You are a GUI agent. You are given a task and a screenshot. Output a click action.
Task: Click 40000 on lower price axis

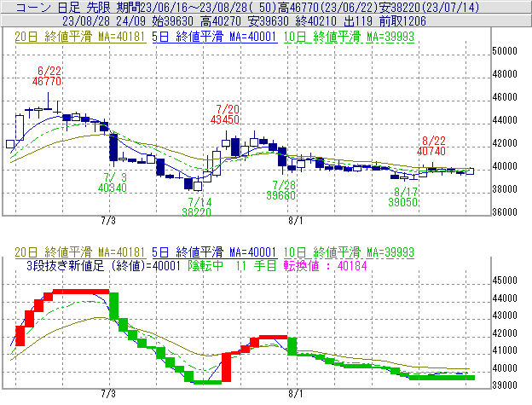505,368
